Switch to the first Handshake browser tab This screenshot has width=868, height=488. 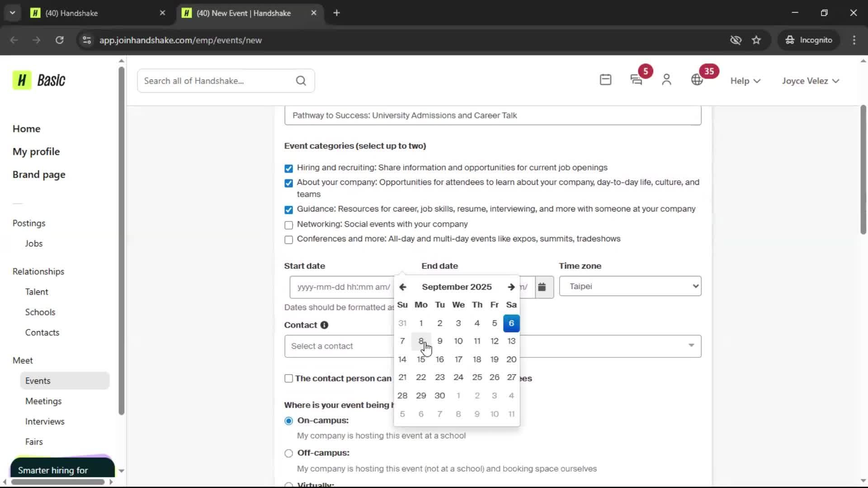click(x=98, y=13)
